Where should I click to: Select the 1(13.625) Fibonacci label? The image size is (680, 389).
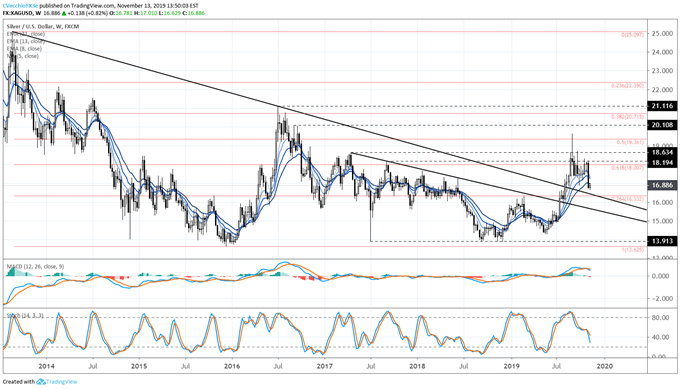pos(632,250)
